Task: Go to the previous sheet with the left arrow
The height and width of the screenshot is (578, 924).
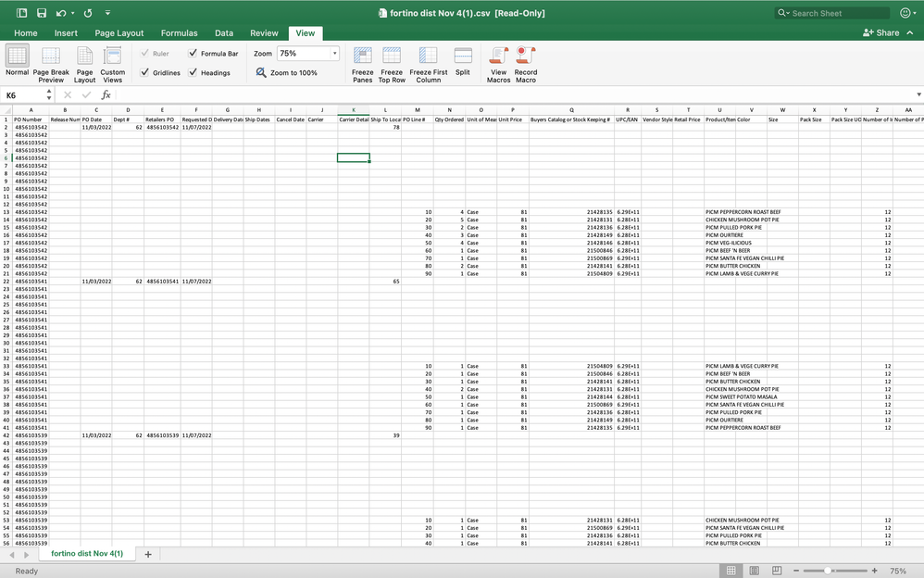Action: pos(12,555)
